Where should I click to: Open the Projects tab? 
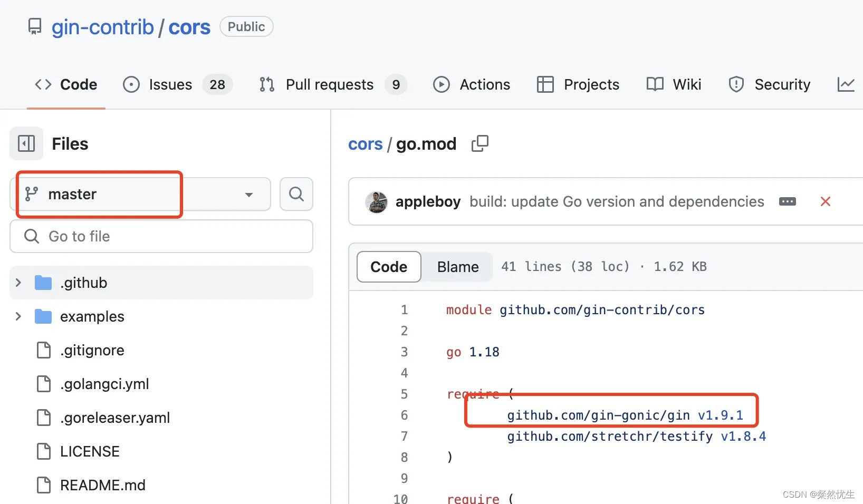pos(578,84)
